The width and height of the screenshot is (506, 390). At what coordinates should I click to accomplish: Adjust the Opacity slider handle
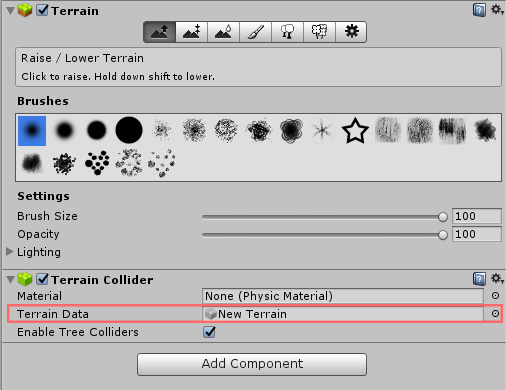click(443, 235)
